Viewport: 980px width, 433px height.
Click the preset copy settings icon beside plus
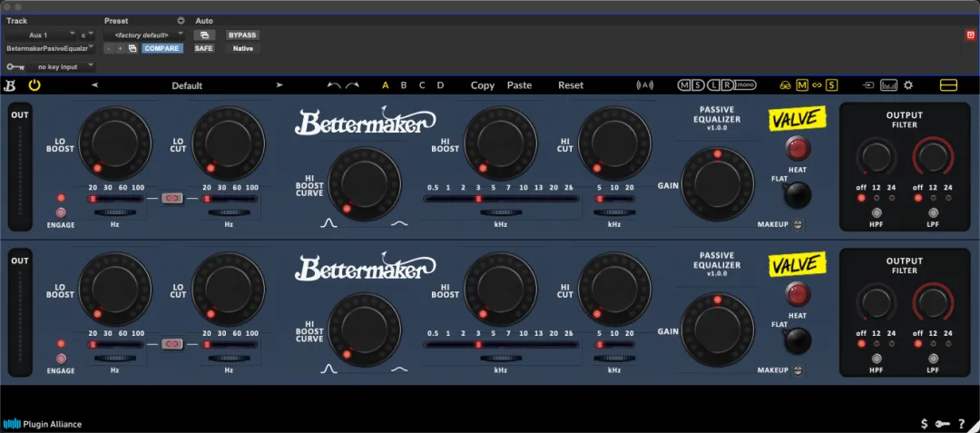[x=132, y=48]
